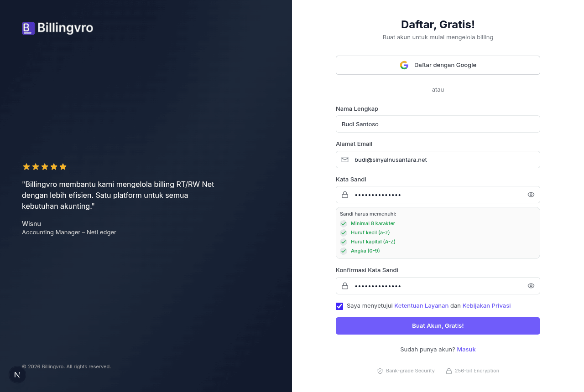584x392 pixels.
Task: Click the Alamat Email label
Action: click(x=354, y=144)
